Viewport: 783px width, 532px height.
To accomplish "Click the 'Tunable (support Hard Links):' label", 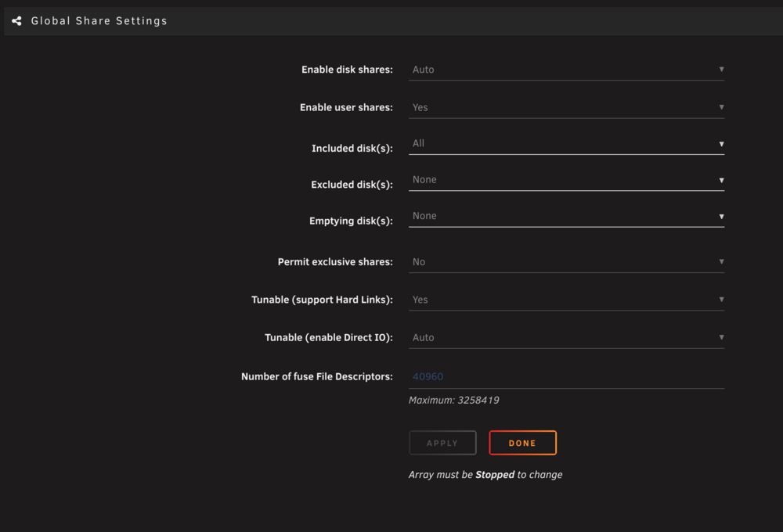I will click(322, 300).
